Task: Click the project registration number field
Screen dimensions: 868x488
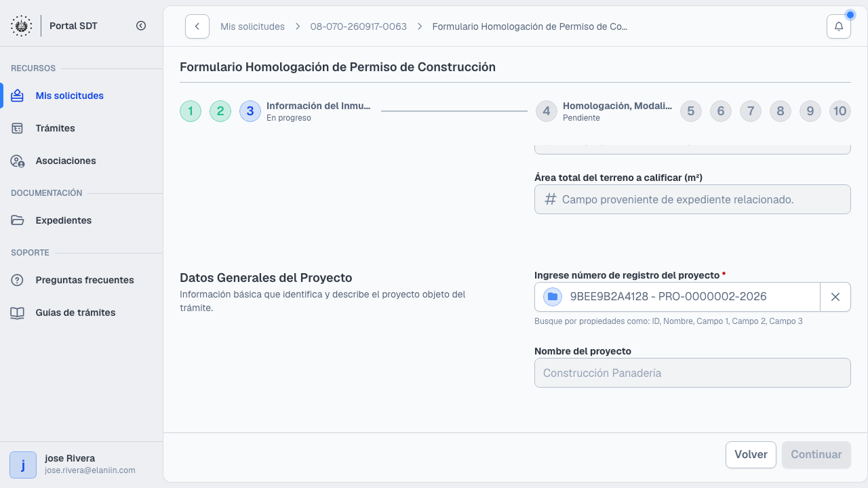Action: pos(678,297)
